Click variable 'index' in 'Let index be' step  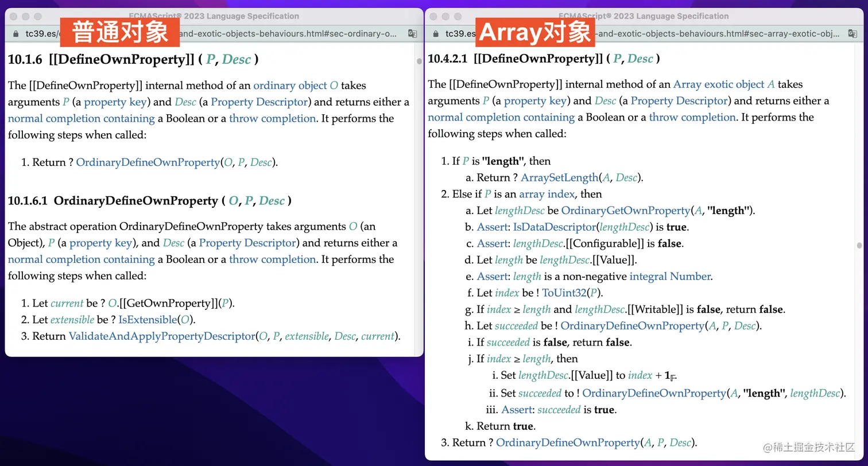[x=507, y=293]
